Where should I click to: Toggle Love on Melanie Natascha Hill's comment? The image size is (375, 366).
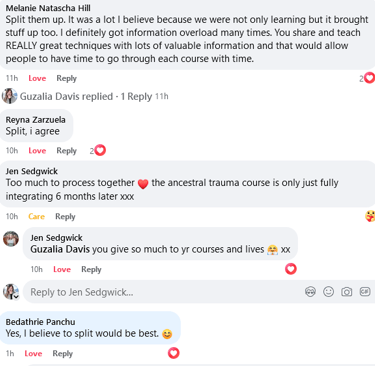(37, 78)
